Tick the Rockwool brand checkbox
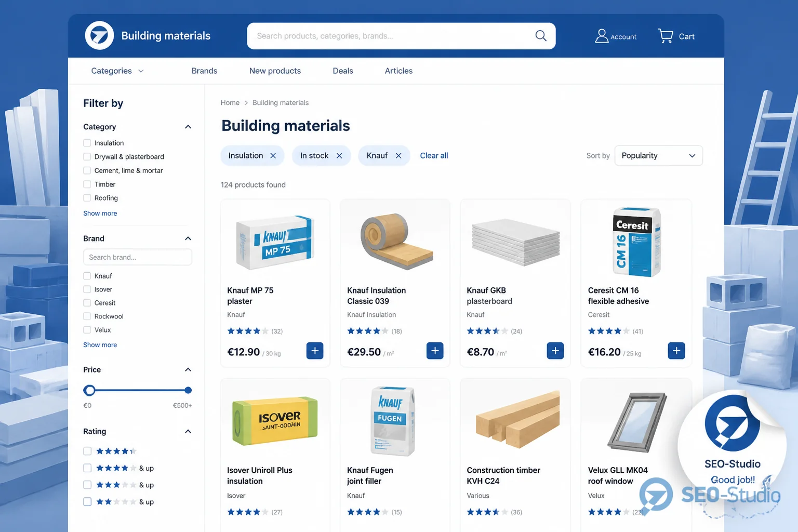This screenshot has height=532, width=798. [87, 316]
